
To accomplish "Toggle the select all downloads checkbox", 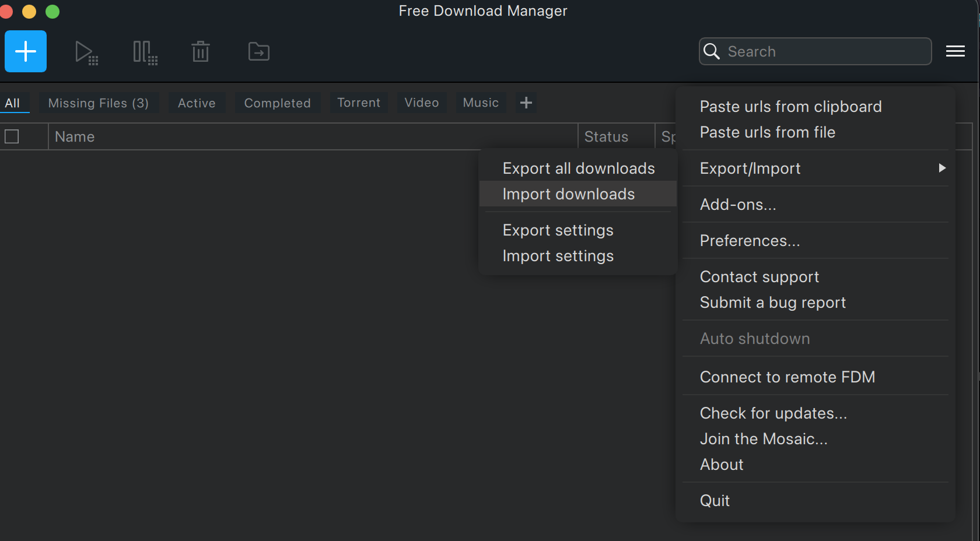I will coord(12,136).
